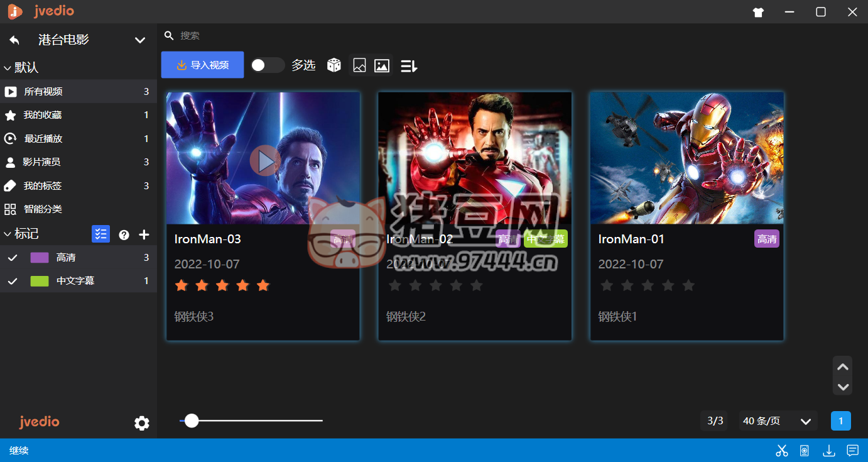Click the IronMan-03 title text
This screenshot has width=868, height=462.
(208, 239)
